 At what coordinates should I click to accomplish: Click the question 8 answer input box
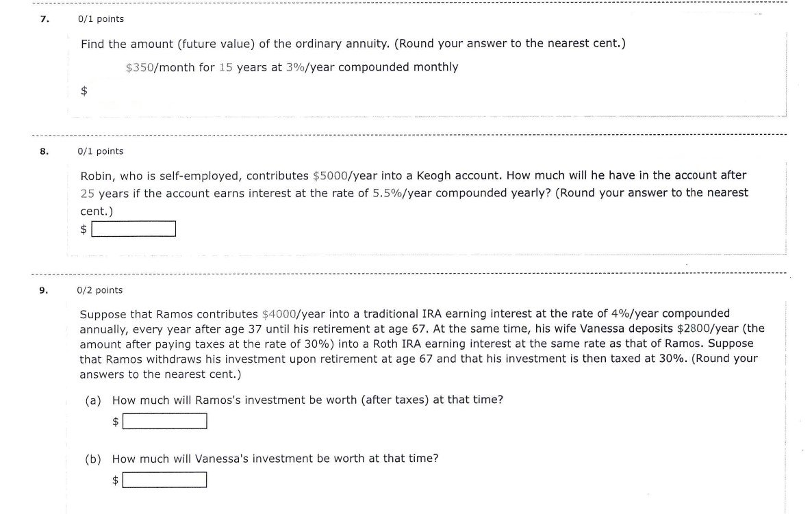click(x=134, y=229)
